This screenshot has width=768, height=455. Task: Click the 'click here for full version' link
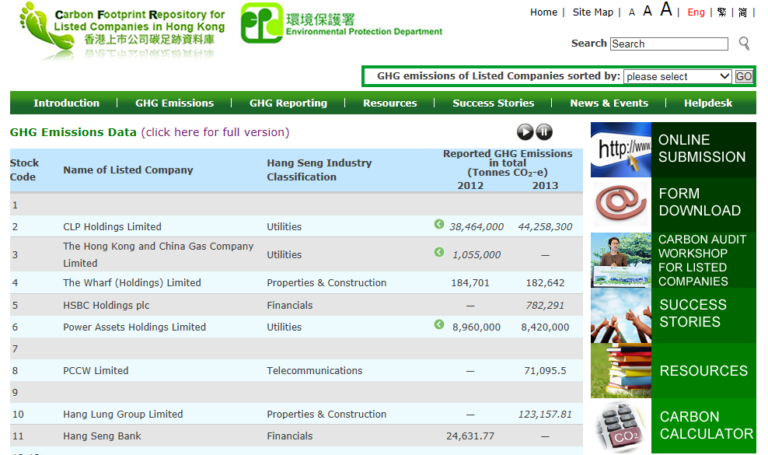(216, 132)
